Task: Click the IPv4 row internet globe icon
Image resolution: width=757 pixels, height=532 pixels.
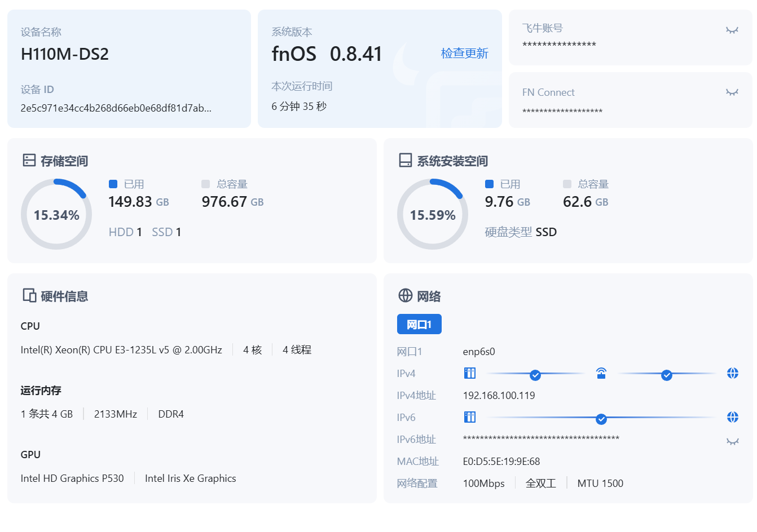Action: coord(733,373)
